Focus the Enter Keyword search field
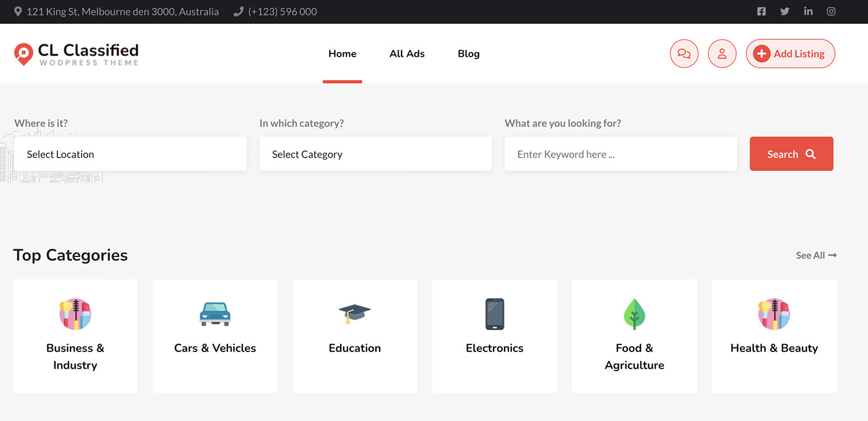This screenshot has width=868, height=421. pyautogui.click(x=620, y=154)
